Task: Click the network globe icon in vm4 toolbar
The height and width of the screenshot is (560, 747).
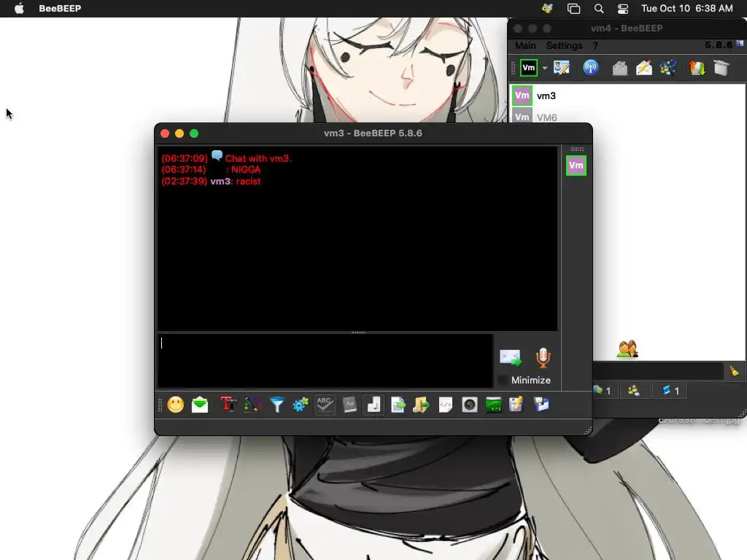Action: [668, 68]
